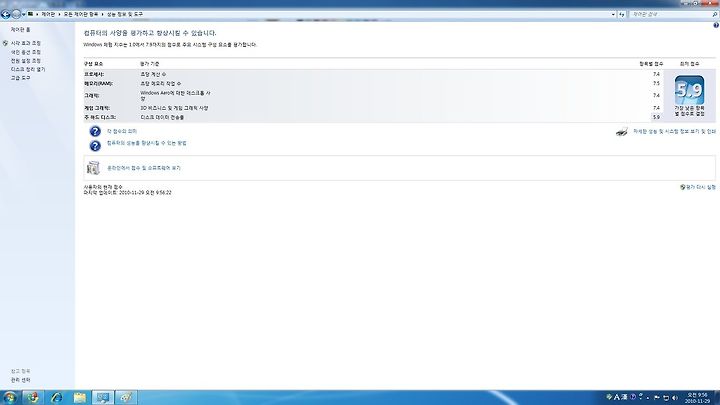Show hidden tray icons with the small arrow

(x=648, y=398)
